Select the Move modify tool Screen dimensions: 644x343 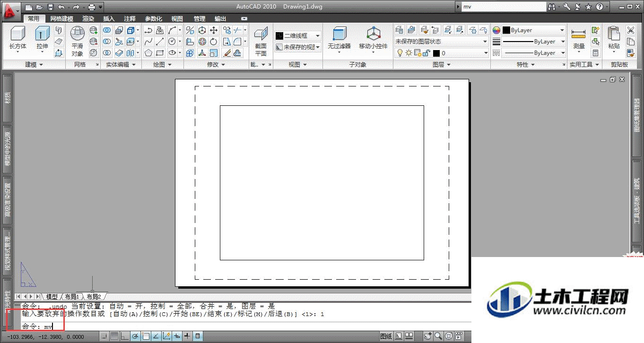[x=214, y=30]
